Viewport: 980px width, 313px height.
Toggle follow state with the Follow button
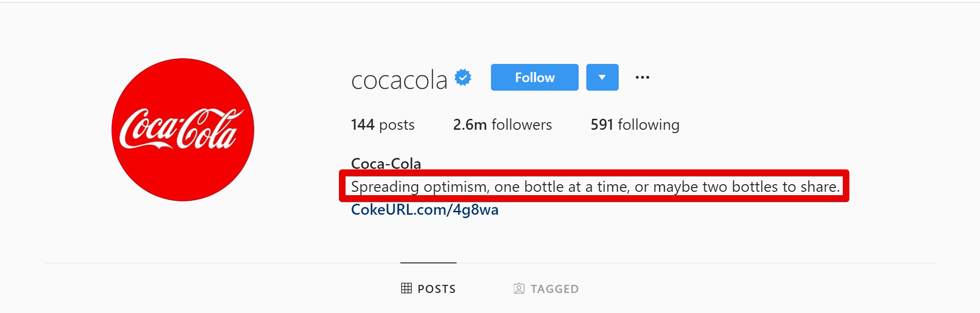pyautogui.click(x=534, y=77)
